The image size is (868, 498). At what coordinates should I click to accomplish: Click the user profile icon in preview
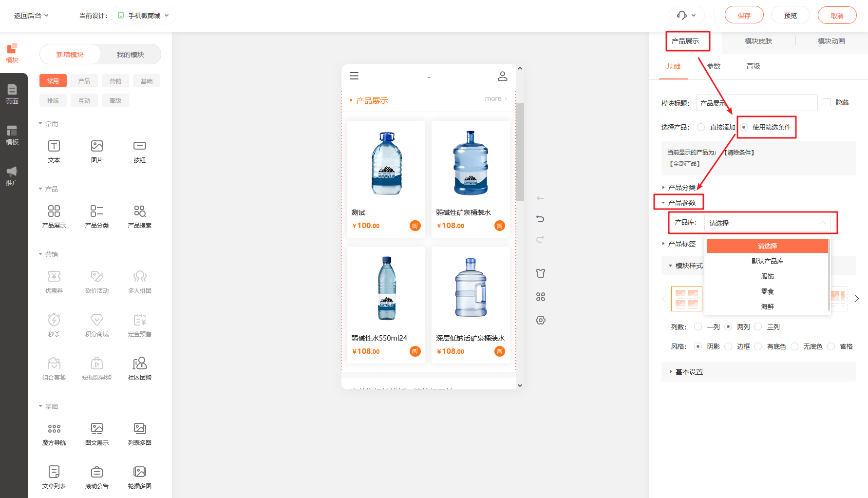(503, 76)
